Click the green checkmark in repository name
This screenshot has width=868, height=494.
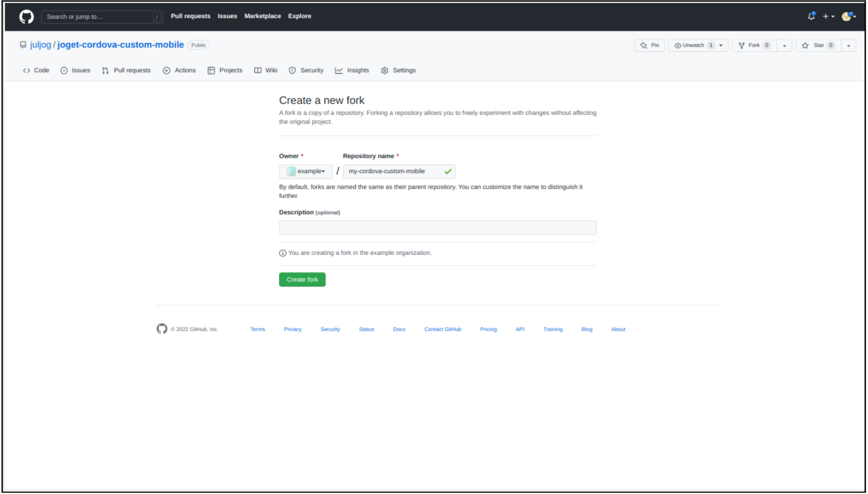click(x=448, y=172)
